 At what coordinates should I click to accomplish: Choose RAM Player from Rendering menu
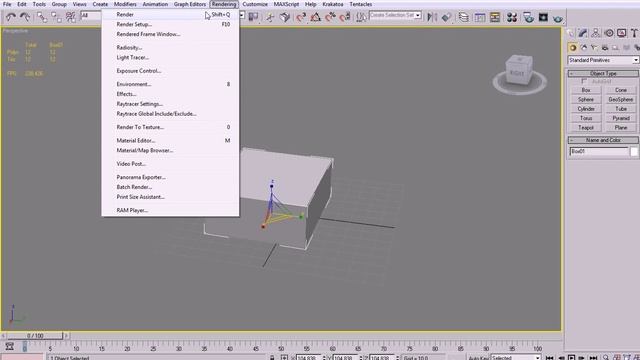tap(170, 210)
